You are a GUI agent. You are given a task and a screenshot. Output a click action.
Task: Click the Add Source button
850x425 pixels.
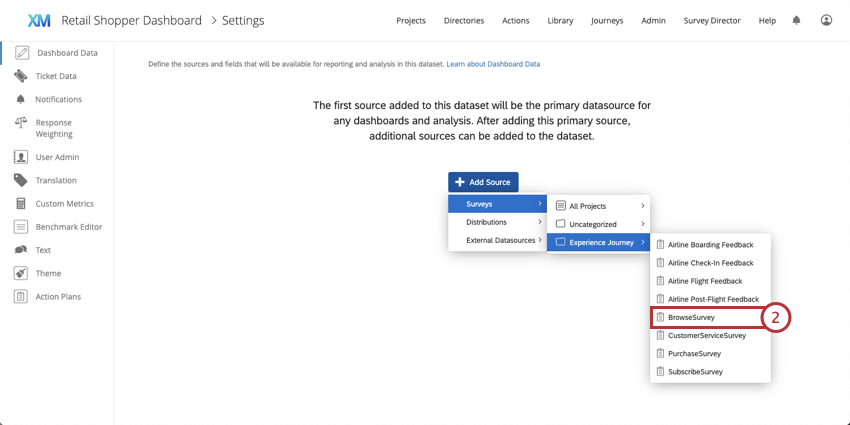tap(483, 182)
